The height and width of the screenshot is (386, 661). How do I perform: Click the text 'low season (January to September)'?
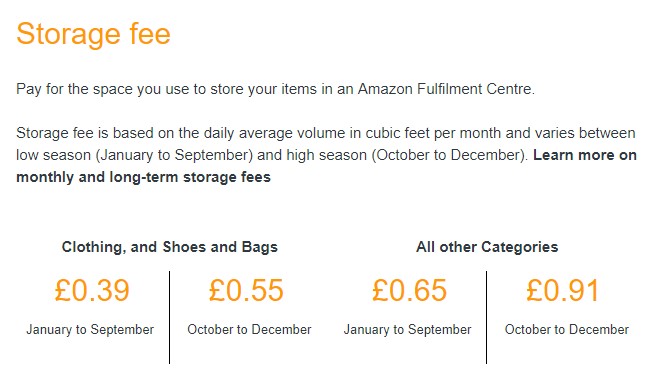[x=134, y=155]
